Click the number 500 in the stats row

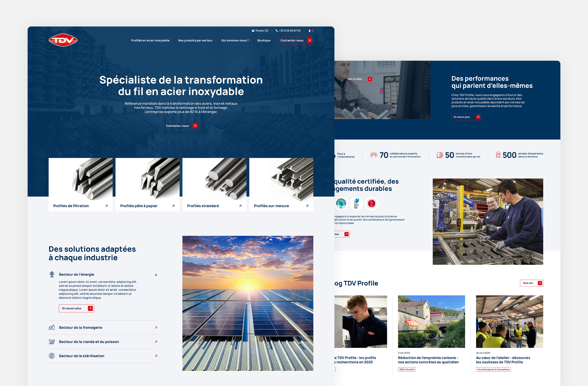[509, 155]
